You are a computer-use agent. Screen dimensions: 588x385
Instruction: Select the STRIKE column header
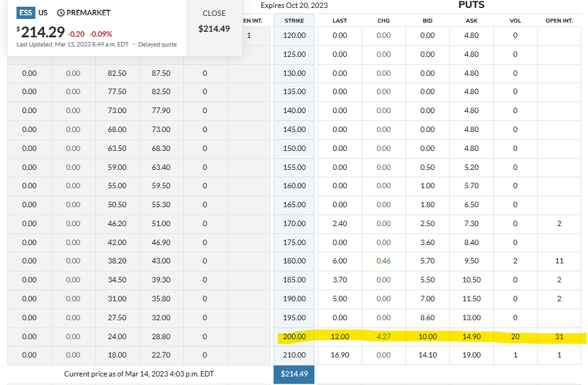click(x=294, y=20)
